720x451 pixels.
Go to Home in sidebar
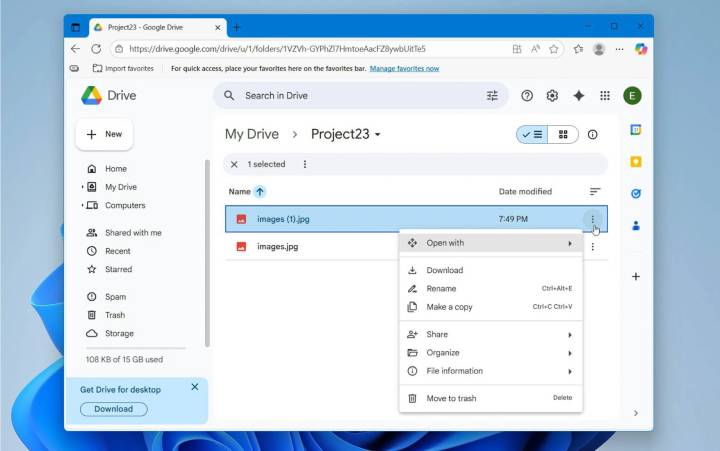coord(116,169)
